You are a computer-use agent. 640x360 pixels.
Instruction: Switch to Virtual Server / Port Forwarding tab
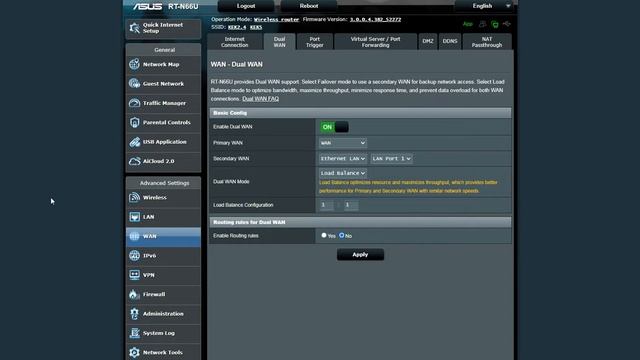point(376,42)
